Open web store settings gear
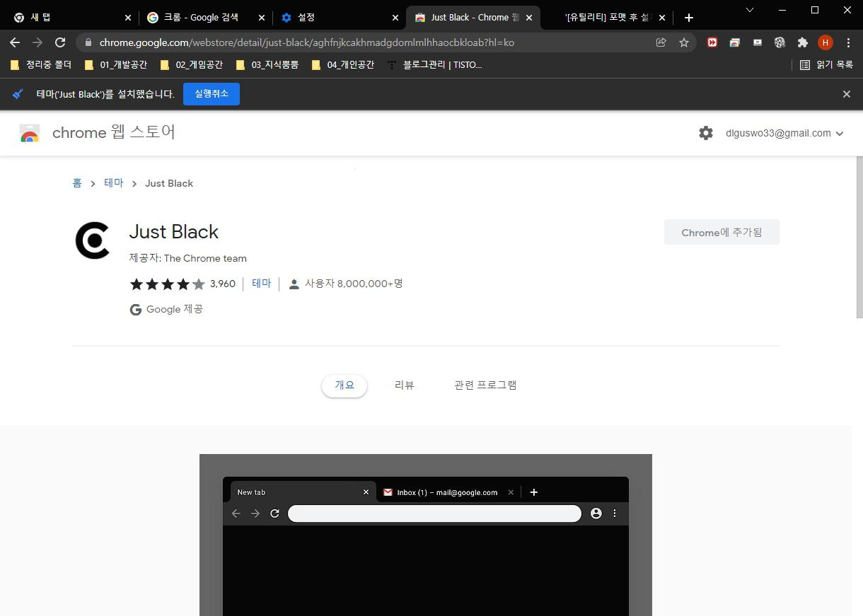 point(706,133)
